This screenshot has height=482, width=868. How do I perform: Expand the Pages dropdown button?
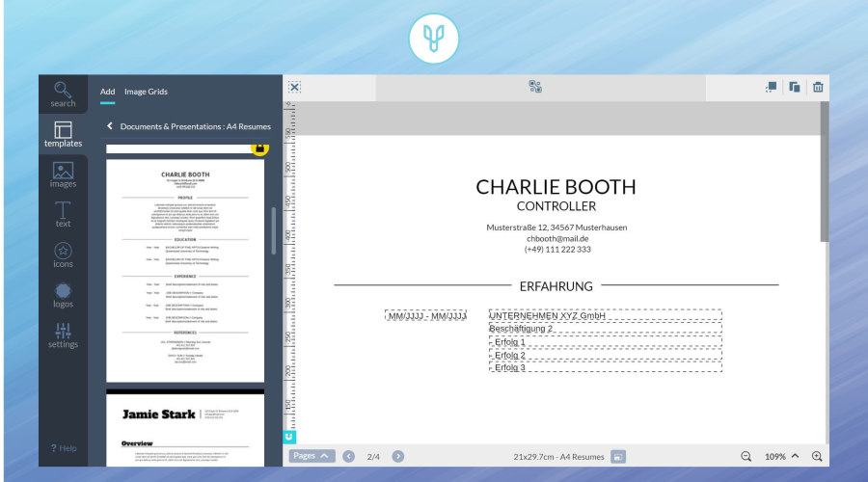[312, 456]
